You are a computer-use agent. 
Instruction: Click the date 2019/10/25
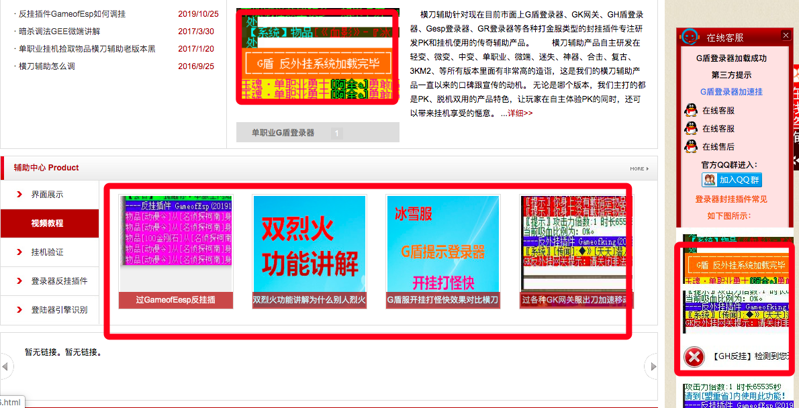pos(198,14)
